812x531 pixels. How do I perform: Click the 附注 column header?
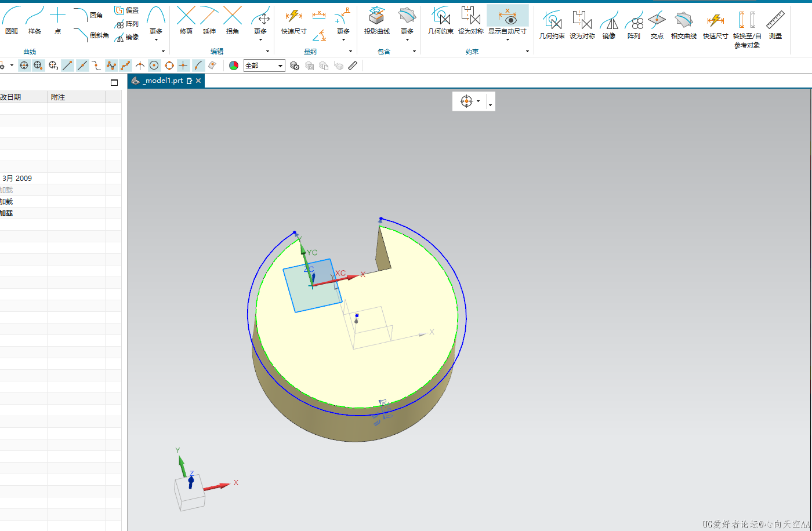76,97
